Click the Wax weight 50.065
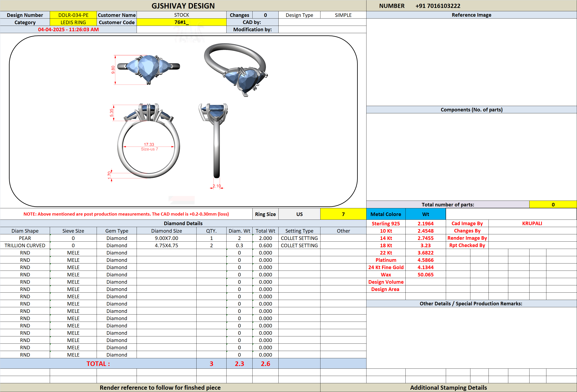This screenshot has width=577, height=392. 426,275
